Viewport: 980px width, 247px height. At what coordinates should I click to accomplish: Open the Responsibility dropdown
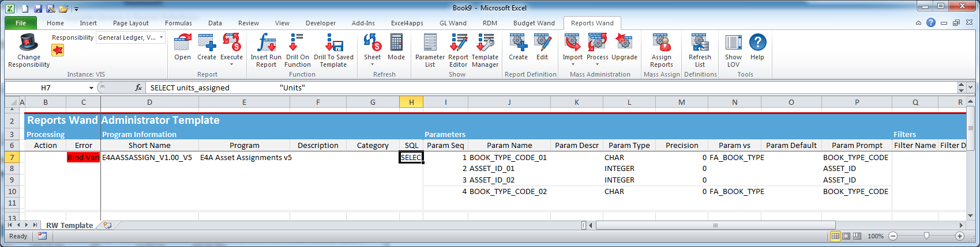(162, 37)
